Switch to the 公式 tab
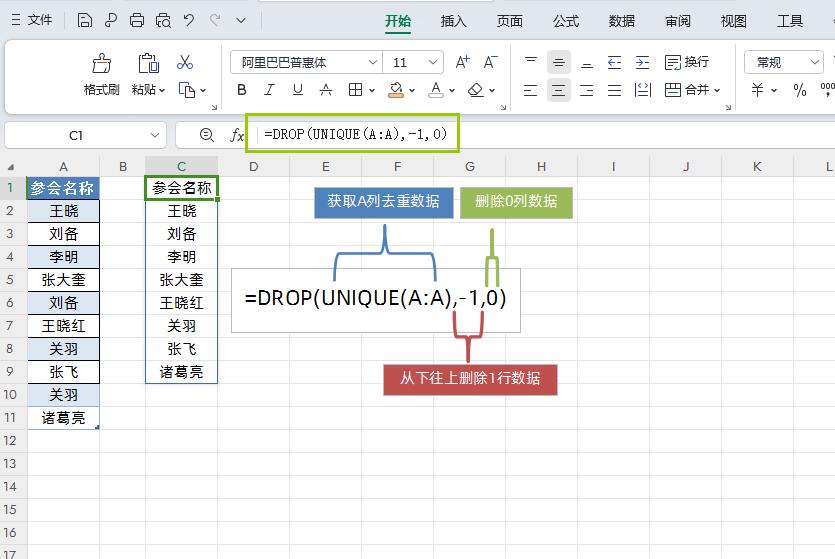The image size is (835, 559). point(566,21)
